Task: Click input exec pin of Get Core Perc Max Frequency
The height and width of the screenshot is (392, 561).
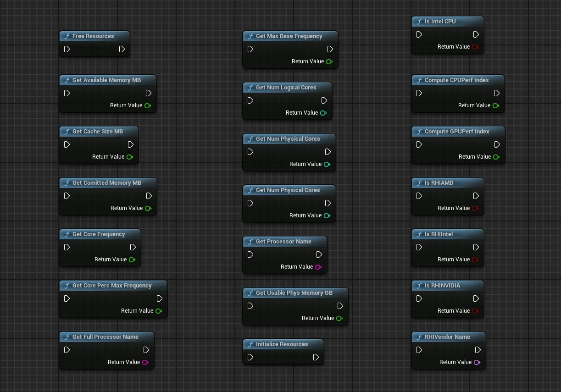Action: click(67, 298)
